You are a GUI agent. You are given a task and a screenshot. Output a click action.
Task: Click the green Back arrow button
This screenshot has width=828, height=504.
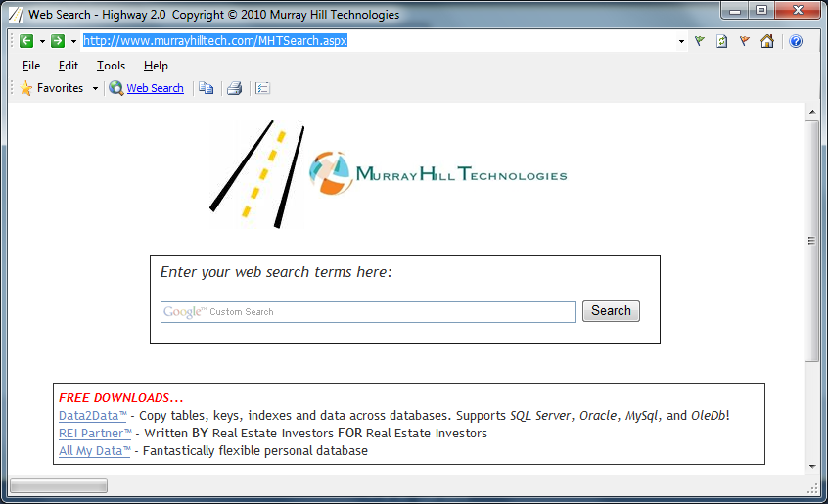(26, 41)
